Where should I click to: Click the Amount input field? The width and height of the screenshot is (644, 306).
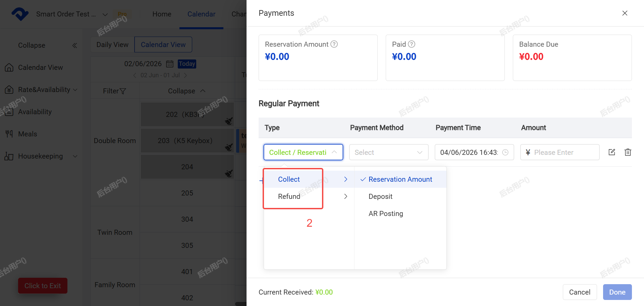click(560, 152)
